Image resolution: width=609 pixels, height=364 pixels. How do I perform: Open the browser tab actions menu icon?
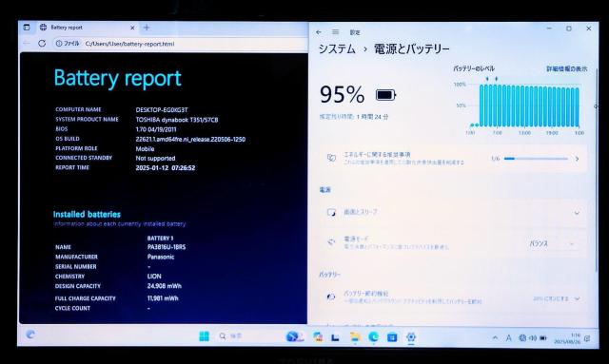coord(27,28)
